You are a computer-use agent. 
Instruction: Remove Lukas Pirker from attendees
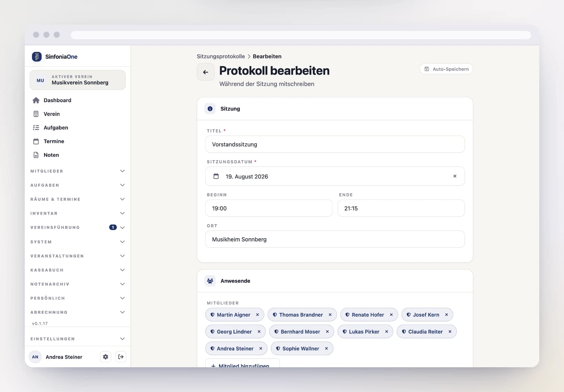coord(387,331)
